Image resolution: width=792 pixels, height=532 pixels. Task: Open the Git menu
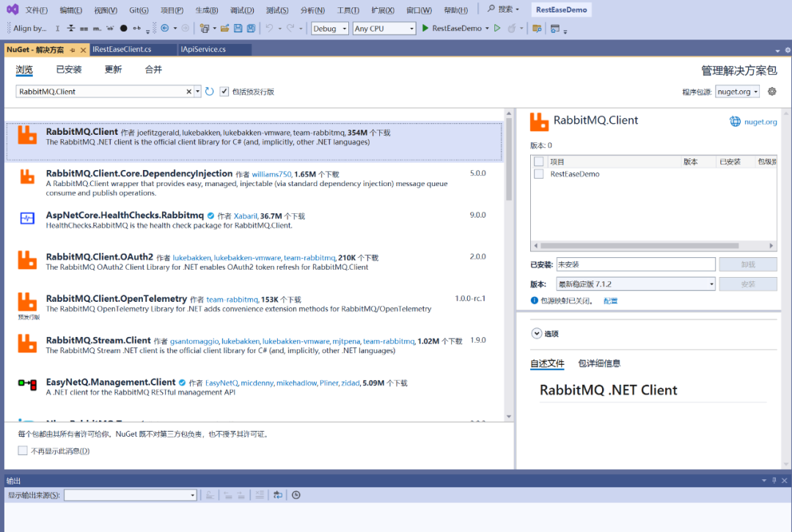tap(139, 10)
